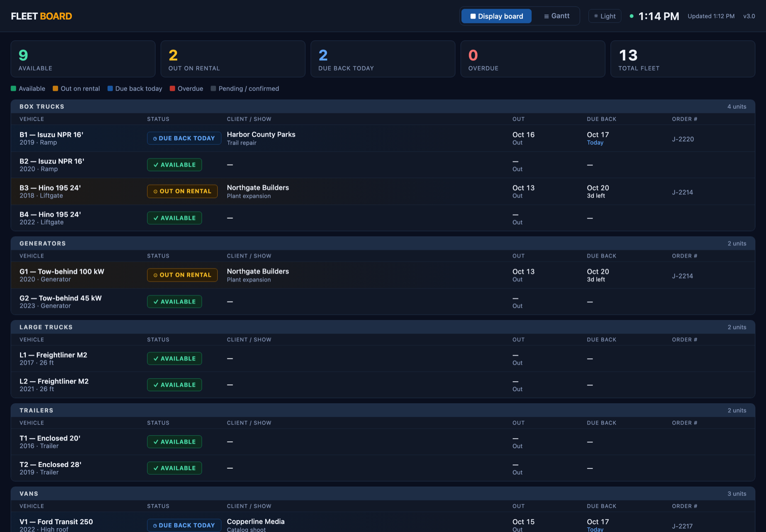The width and height of the screenshot is (766, 532).
Task: Select client Harbor County Parks
Action: coord(261,135)
